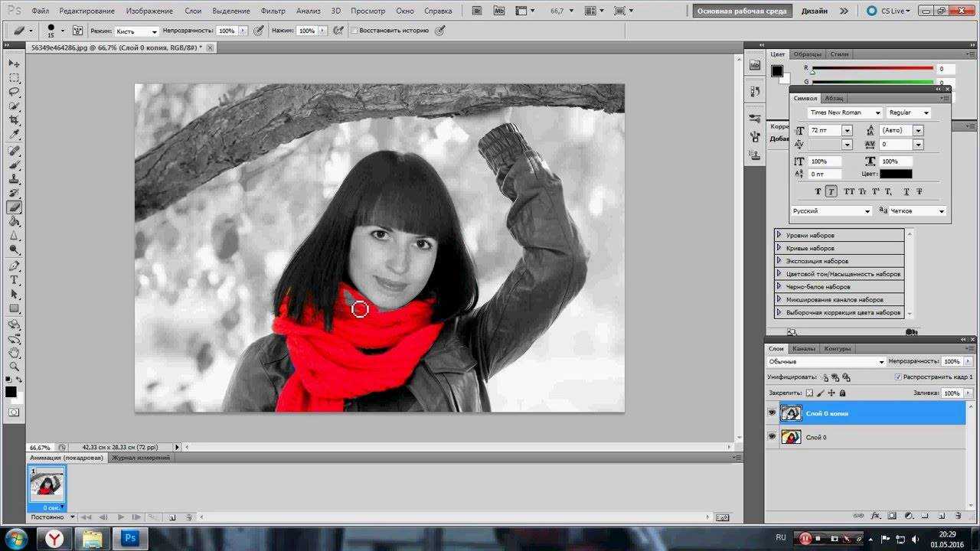Select the Pen tool
Image resolution: width=980 pixels, height=551 pixels.
[x=14, y=266]
